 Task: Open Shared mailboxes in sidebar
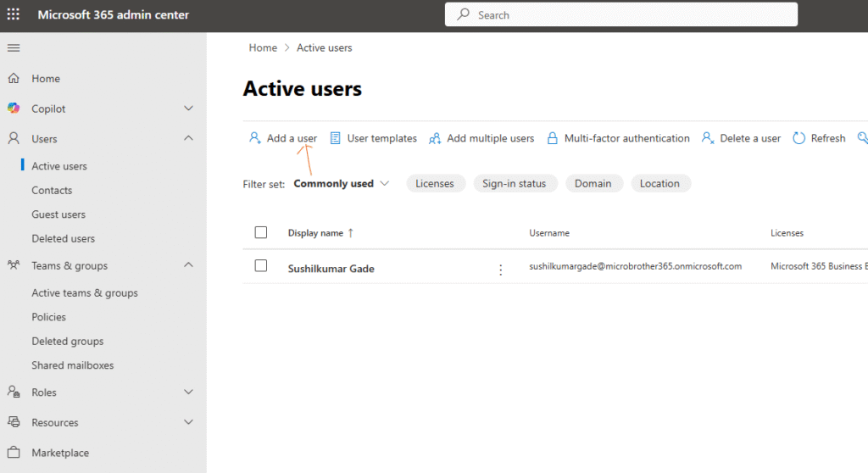tap(72, 365)
